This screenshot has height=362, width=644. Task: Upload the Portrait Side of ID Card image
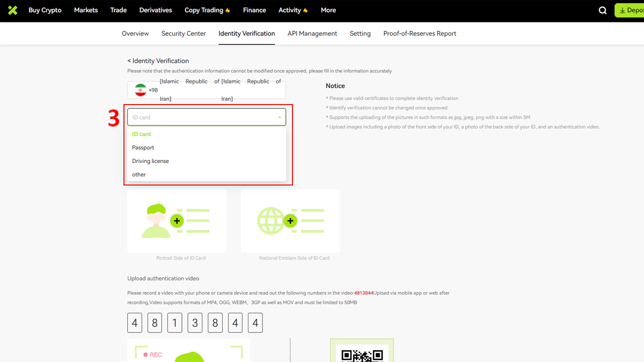pos(177,220)
